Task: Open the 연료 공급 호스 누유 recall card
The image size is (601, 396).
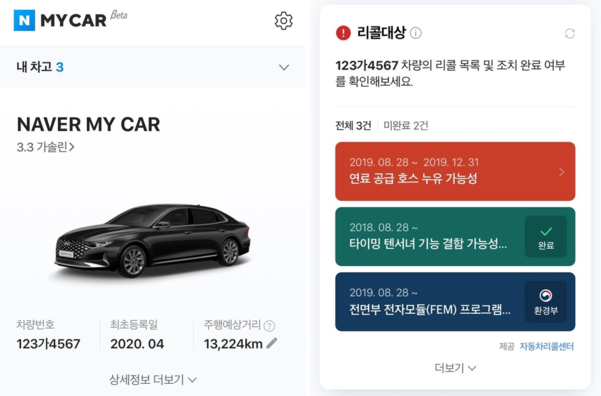Action: [x=455, y=171]
